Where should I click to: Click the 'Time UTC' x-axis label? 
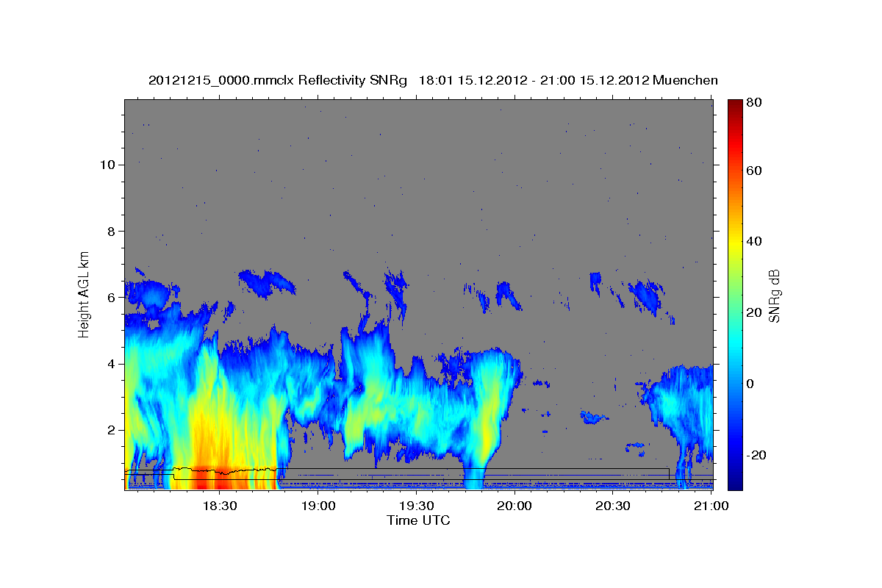pyautogui.click(x=418, y=520)
